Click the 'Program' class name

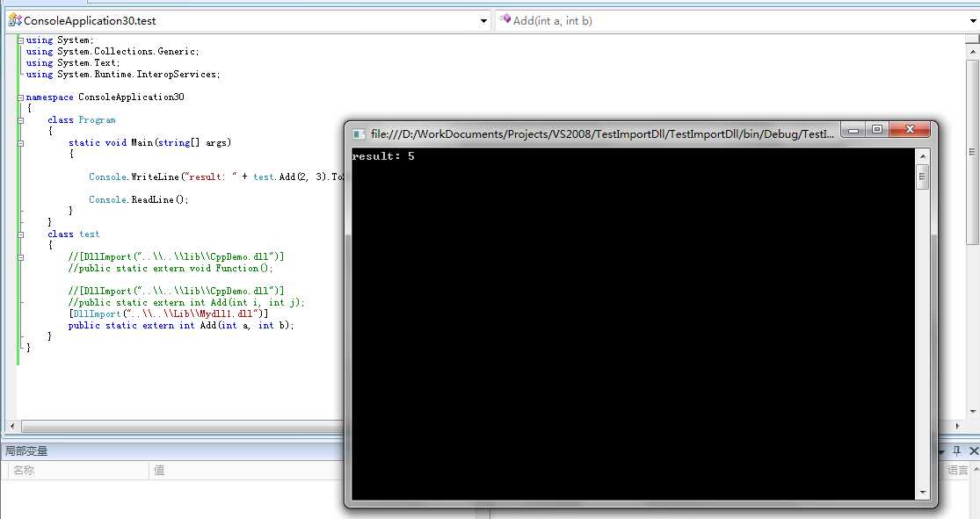[97, 120]
